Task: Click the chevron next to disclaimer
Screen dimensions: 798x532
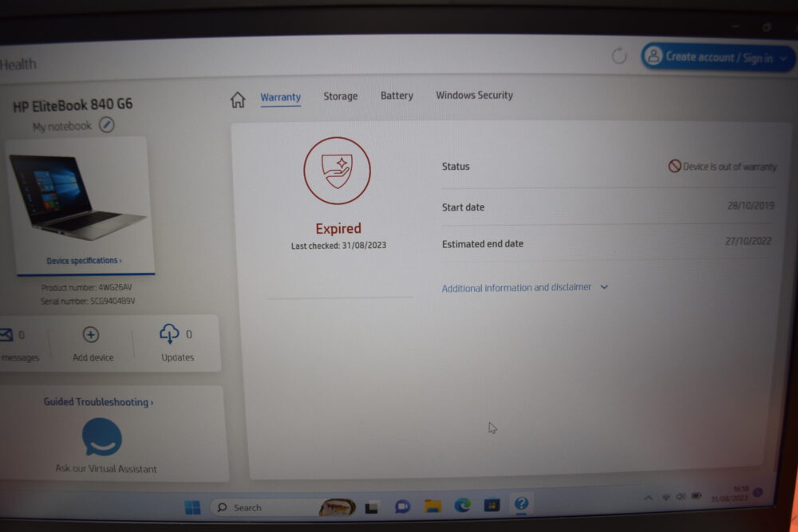Action: coord(604,287)
